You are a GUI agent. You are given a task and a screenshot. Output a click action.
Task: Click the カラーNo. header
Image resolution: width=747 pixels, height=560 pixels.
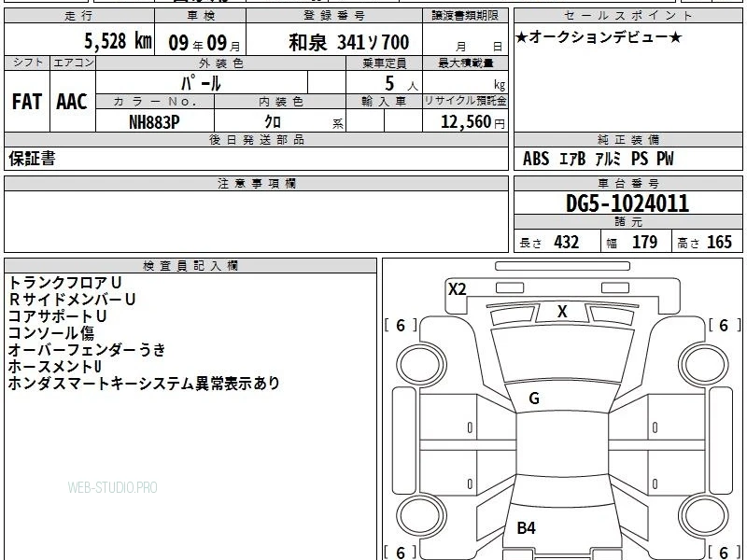pos(155,101)
